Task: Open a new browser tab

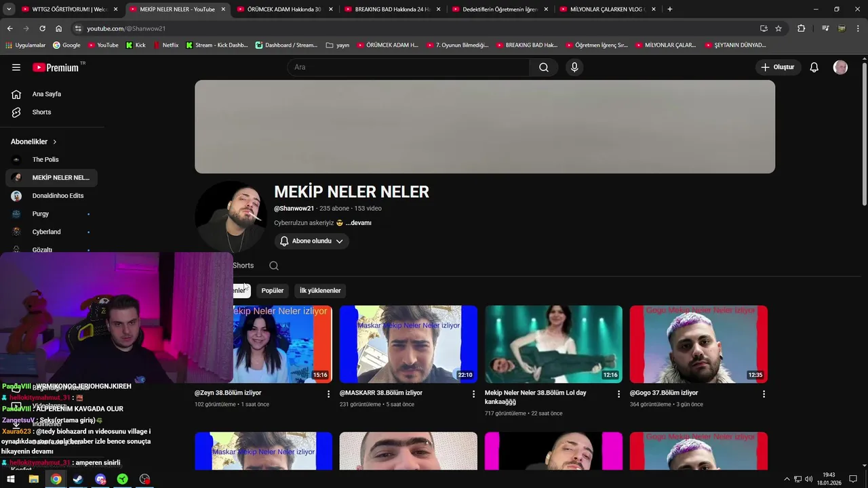Action: 669,9
